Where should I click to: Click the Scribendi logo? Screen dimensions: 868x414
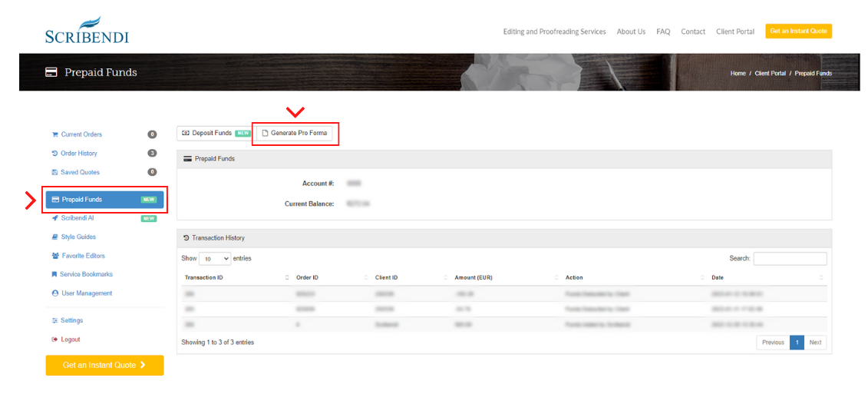point(87,31)
